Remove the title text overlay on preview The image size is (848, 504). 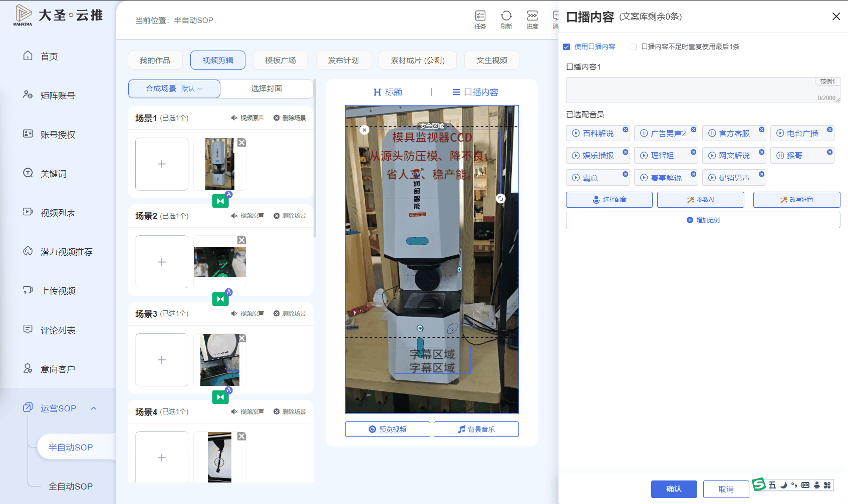click(x=365, y=130)
